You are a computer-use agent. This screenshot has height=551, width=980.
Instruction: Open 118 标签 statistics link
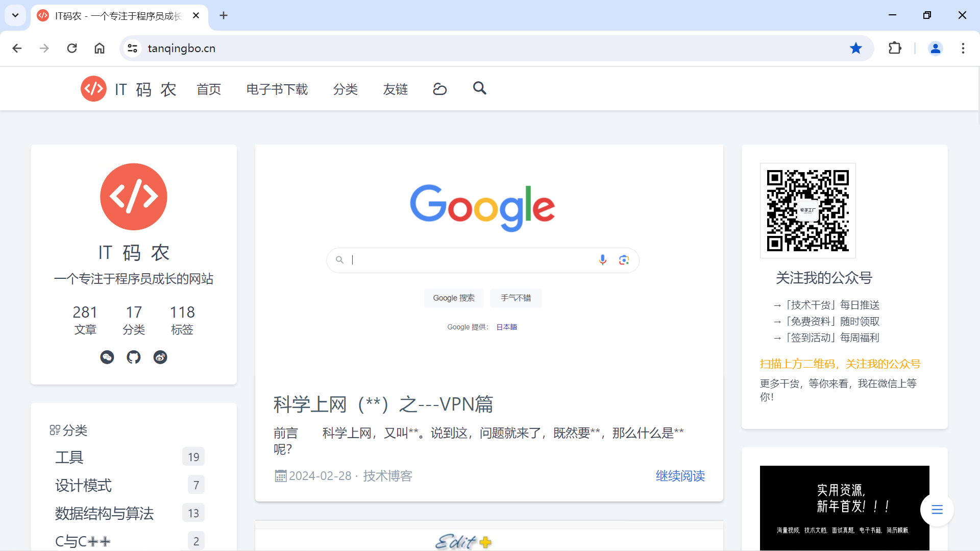pyautogui.click(x=182, y=320)
